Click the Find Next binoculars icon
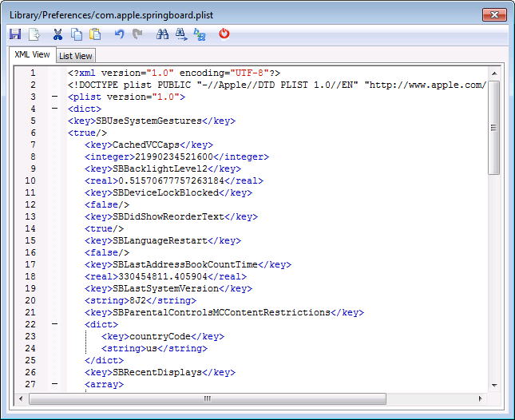This screenshot has height=420, width=515. (x=181, y=34)
